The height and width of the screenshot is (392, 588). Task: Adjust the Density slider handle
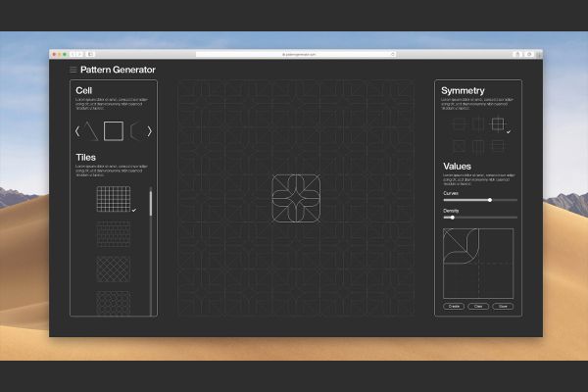point(453,218)
